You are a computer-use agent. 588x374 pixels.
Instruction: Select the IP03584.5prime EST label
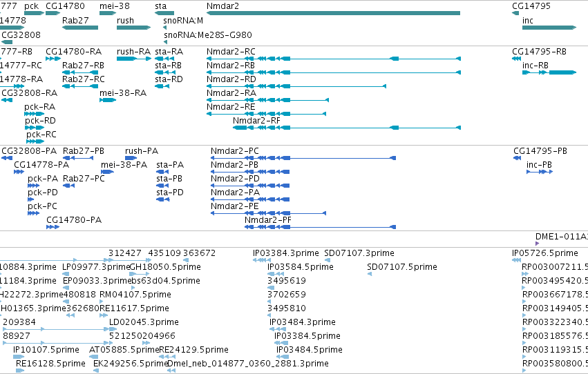301,267
